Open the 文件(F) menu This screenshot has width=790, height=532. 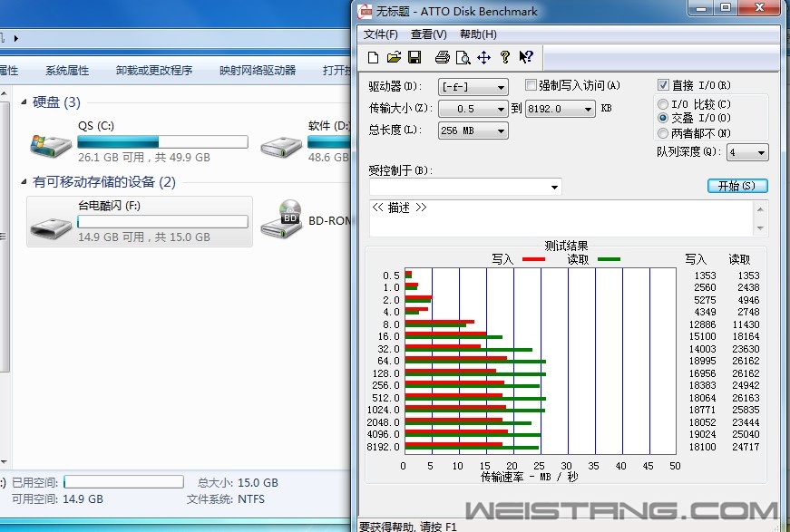(381, 34)
